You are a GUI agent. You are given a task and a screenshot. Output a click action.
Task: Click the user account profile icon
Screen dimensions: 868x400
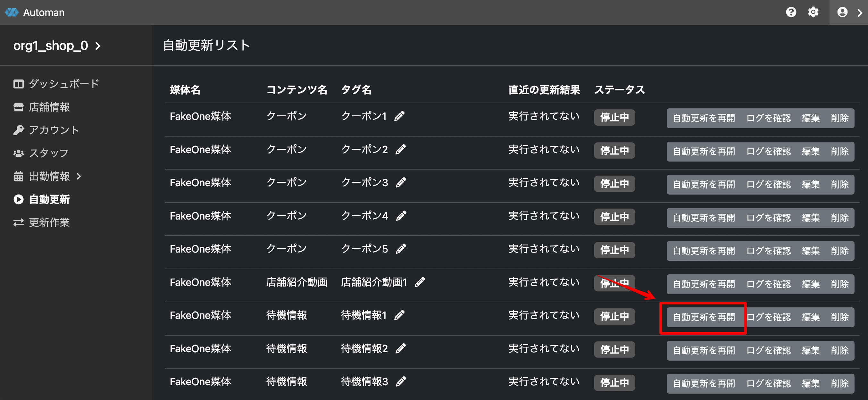[842, 13]
